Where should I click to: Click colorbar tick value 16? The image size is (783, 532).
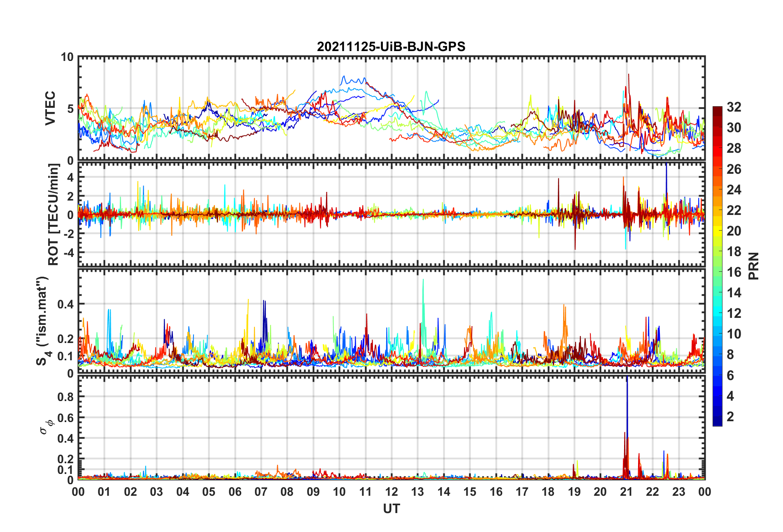coord(734,272)
